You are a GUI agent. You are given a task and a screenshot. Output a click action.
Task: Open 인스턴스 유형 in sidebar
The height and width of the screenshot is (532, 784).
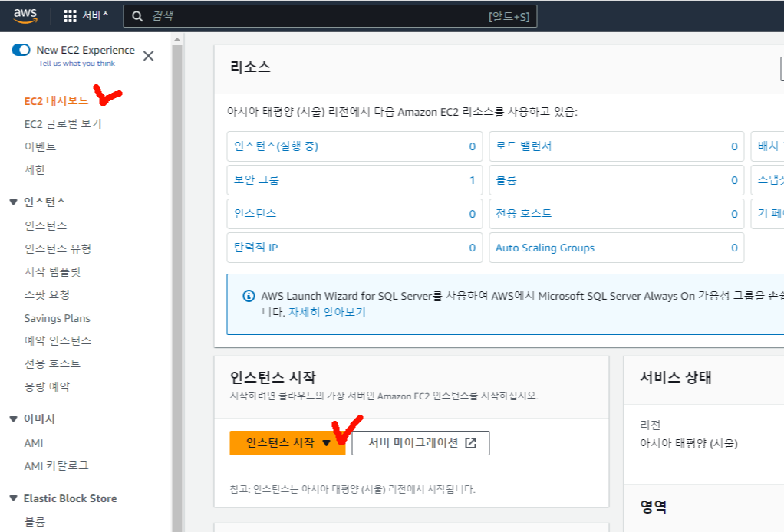(x=58, y=249)
